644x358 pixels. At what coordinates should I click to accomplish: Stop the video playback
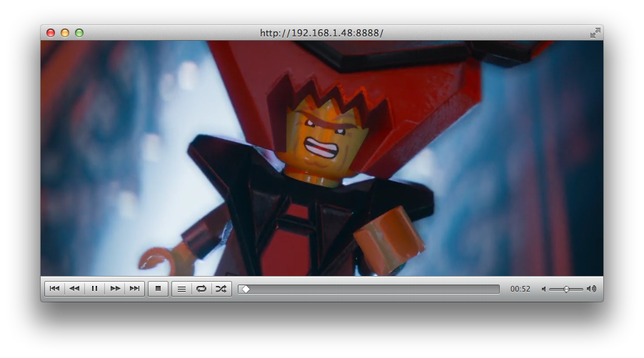click(x=158, y=289)
